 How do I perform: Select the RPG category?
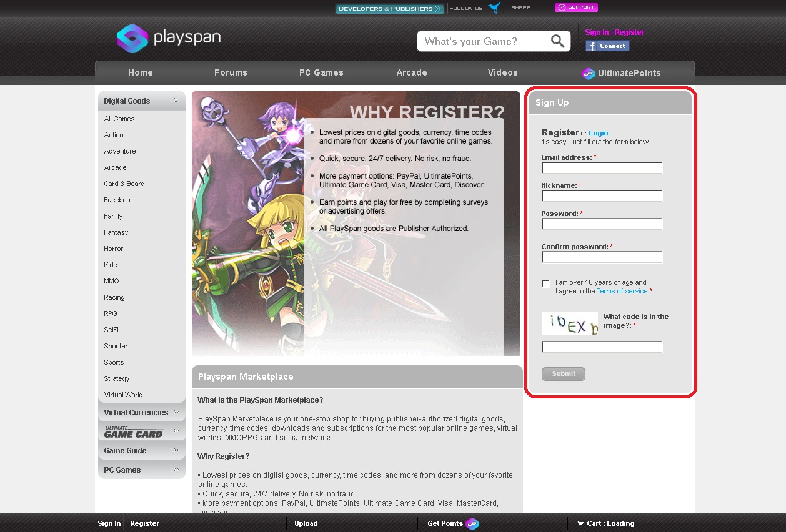pyautogui.click(x=111, y=313)
